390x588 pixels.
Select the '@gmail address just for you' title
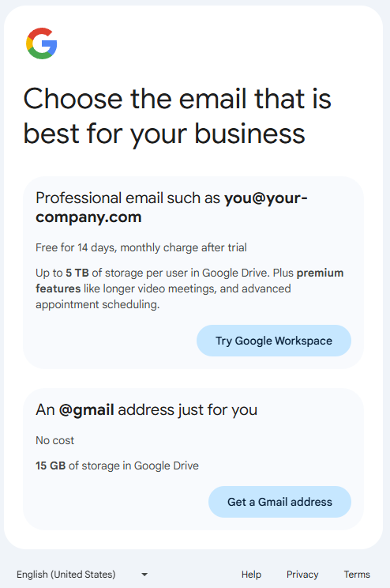point(147,409)
